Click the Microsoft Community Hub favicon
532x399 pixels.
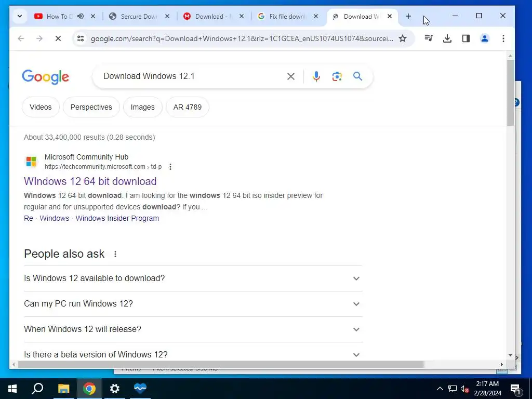click(x=31, y=162)
